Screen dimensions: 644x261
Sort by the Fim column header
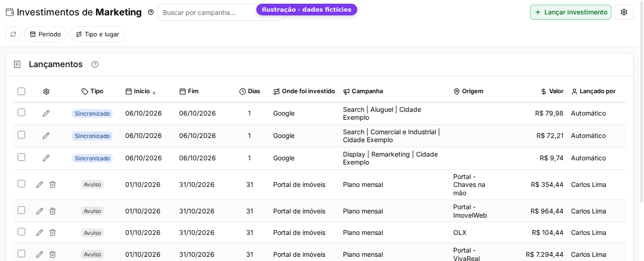[189, 91]
